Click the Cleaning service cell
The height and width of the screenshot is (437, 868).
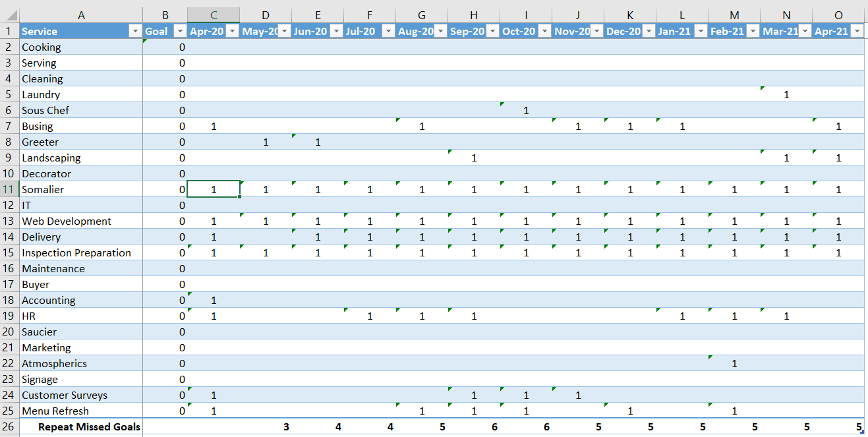point(81,78)
